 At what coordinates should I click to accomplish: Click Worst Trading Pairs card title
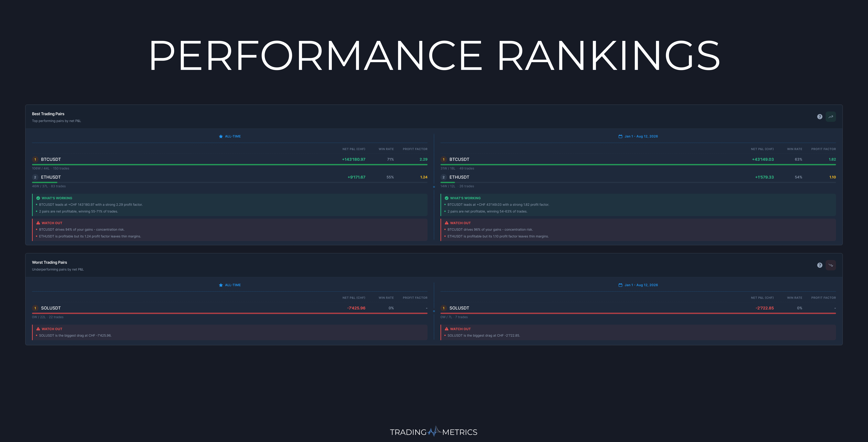pos(49,263)
